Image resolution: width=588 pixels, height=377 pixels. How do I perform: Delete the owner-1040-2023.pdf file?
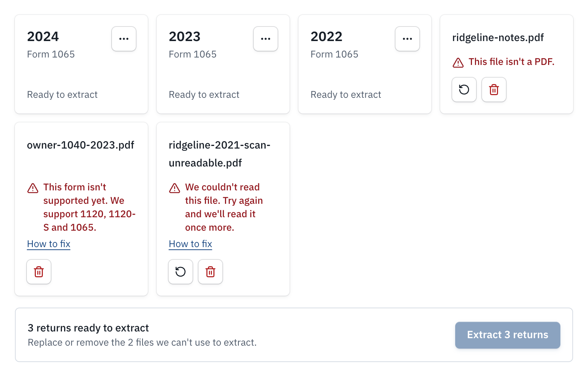click(39, 272)
